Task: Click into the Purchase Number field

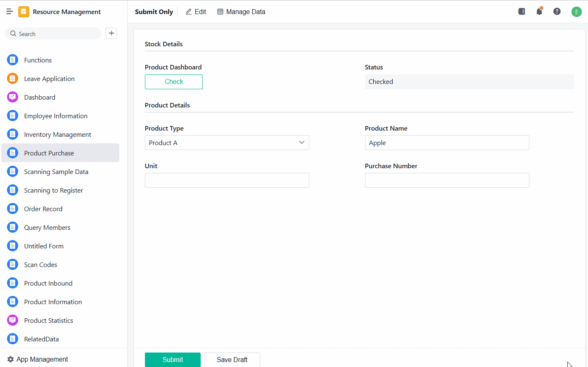Action: [x=447, y=180]
